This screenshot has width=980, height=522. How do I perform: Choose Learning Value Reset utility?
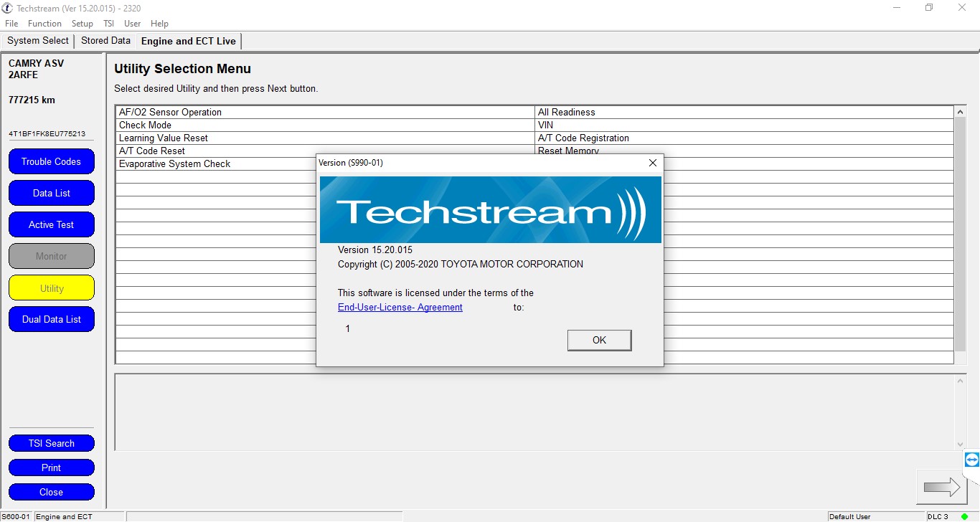click(325, 138)
